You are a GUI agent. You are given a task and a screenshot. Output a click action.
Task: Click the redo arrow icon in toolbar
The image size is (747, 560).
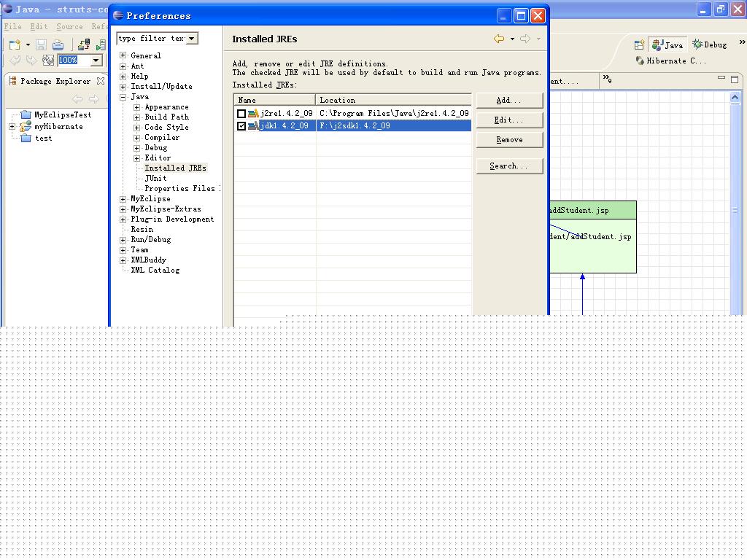(31, 60)
